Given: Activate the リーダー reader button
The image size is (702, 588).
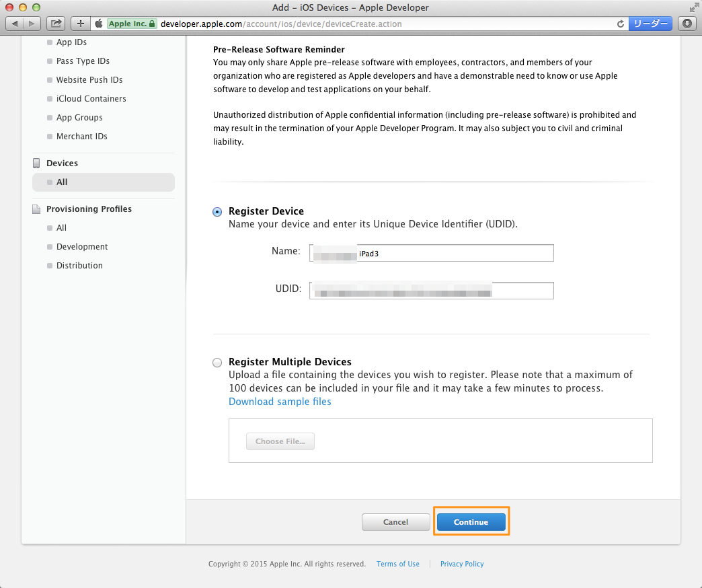Looking at the screenshot, I should (x=650, y=23).
